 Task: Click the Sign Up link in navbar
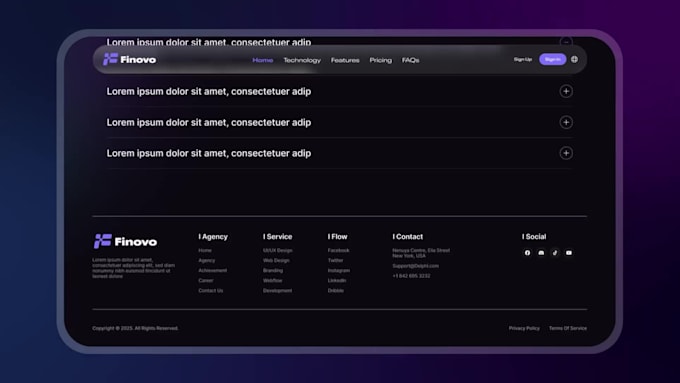click(x=523, y=59)
